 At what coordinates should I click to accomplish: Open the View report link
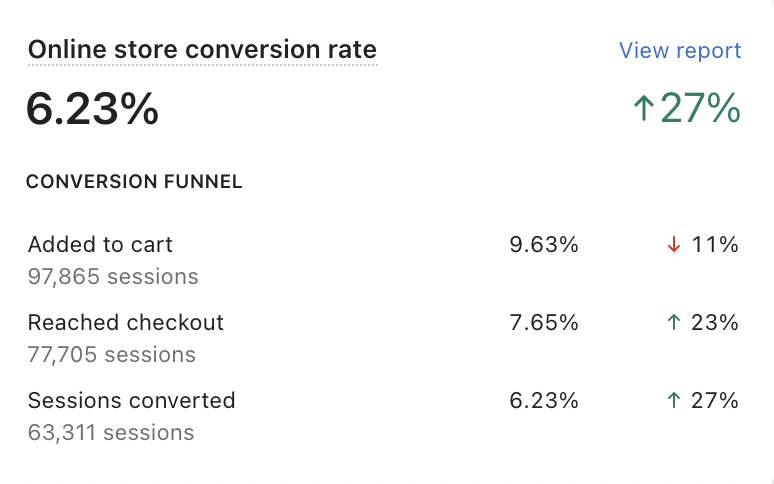click(x=680, y=51)
